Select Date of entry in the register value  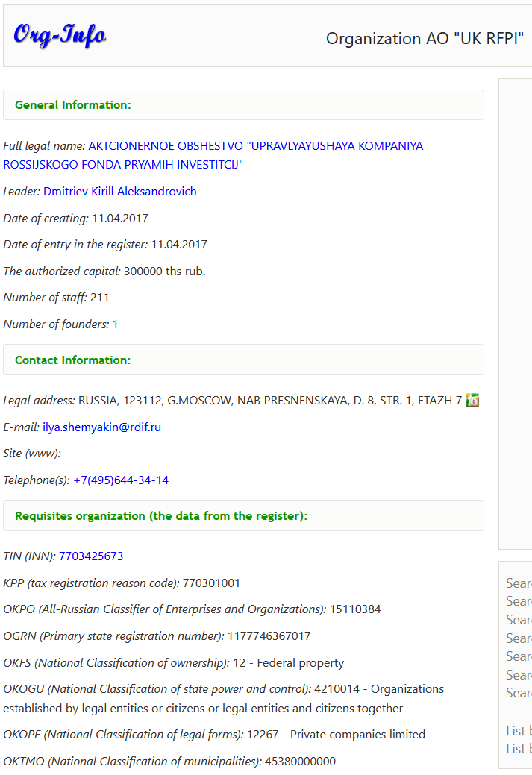coord(179,244)
